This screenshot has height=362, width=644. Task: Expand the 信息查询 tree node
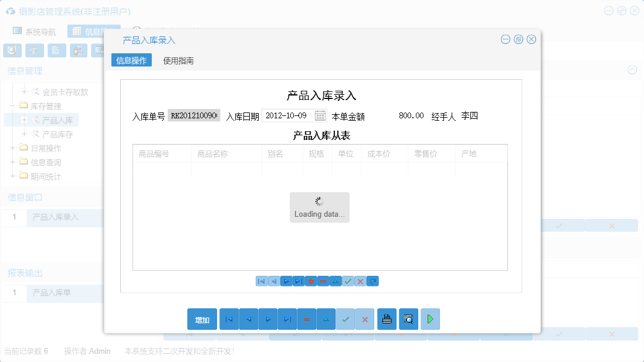point(13,162)
